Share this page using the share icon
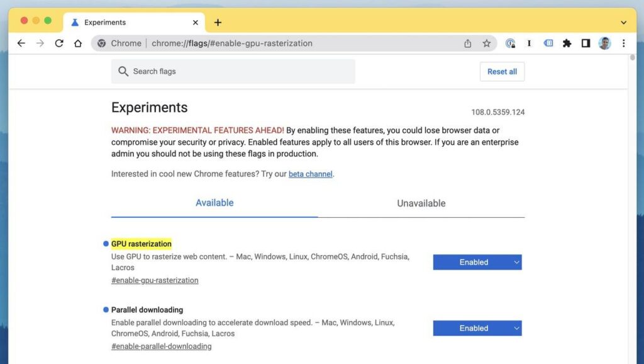Viewport: 644px width, 364px height. pyautogui.click(x=467, y=43)
